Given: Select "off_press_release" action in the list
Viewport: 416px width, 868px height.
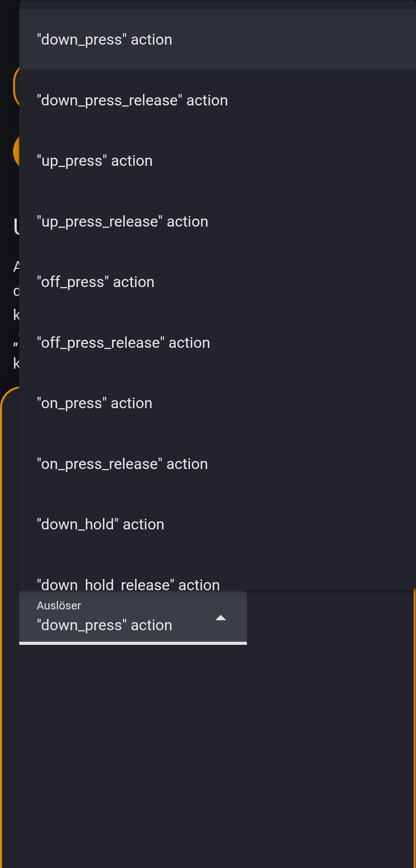Looking at the screenshot, I should pos(123,343).
